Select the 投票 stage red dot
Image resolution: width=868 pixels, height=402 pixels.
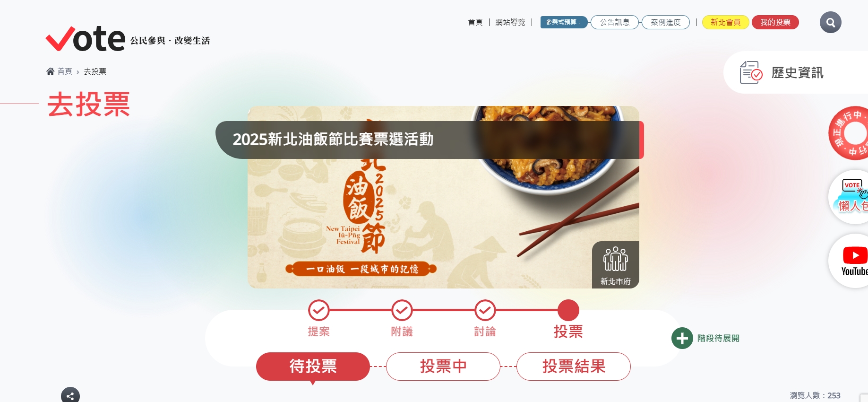pos(568,310)
